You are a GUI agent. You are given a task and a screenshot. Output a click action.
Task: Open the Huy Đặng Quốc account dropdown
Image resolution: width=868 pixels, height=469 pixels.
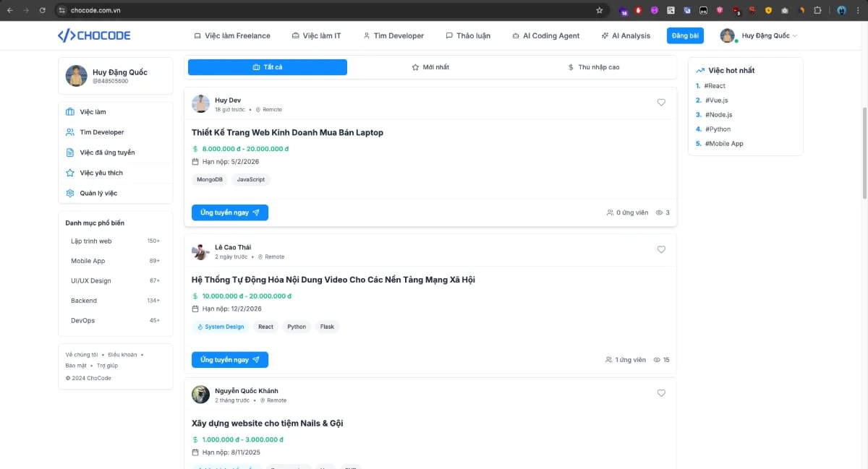click(759, 35)
